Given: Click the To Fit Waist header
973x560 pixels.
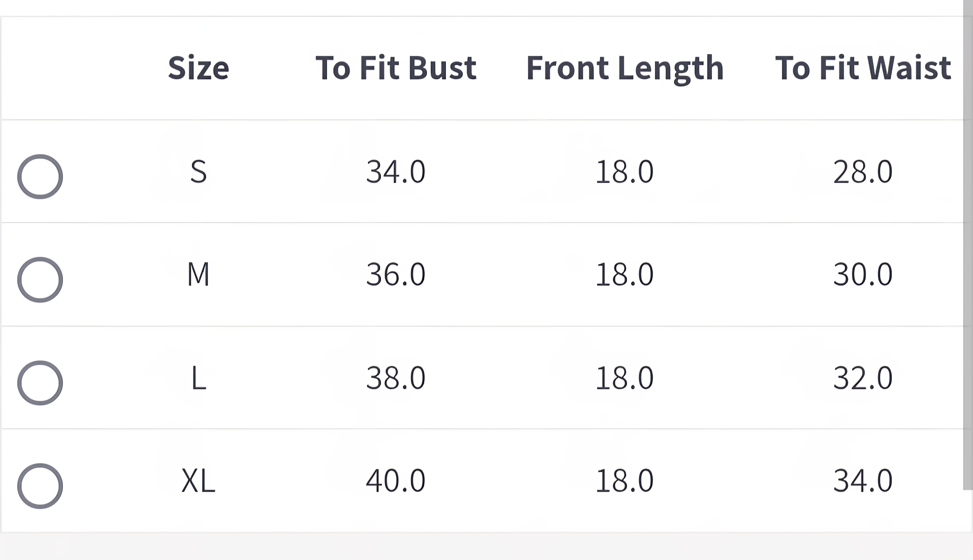Looking at the screenshot, I should (863, 68).
